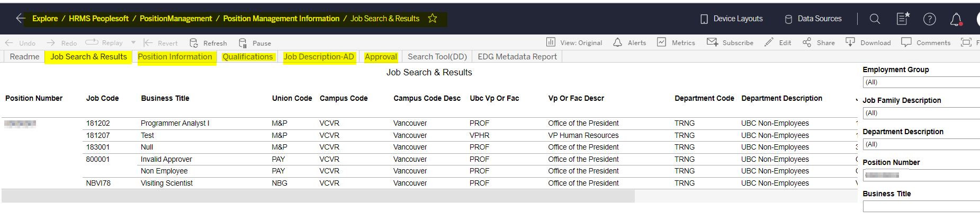Expand the Replay dropdown arrow
980x218 pixels.
click(133, 42)
